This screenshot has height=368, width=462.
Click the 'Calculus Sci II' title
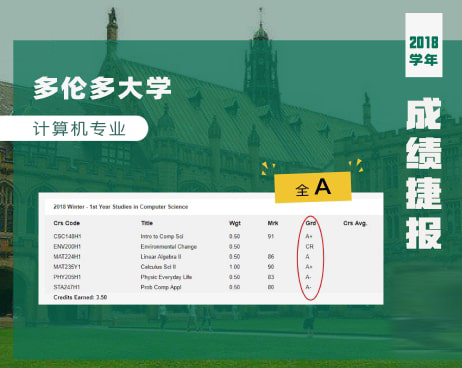[158, 267]
